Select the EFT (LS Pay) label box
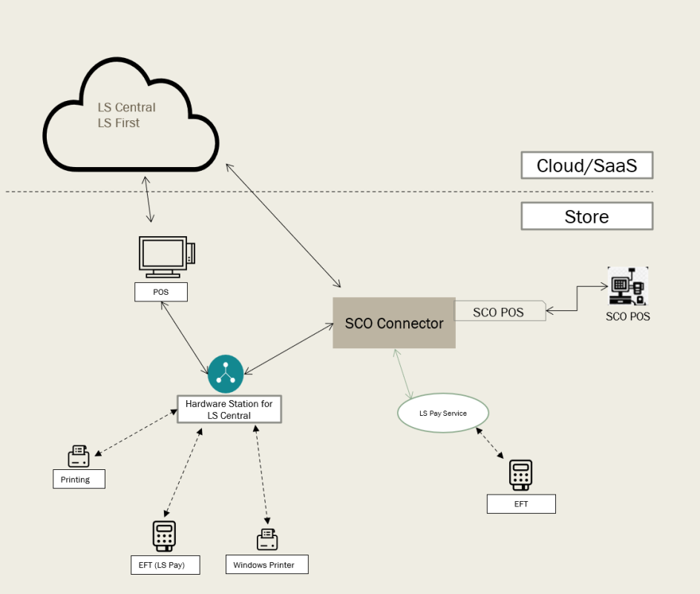 [x=165, y=565]
